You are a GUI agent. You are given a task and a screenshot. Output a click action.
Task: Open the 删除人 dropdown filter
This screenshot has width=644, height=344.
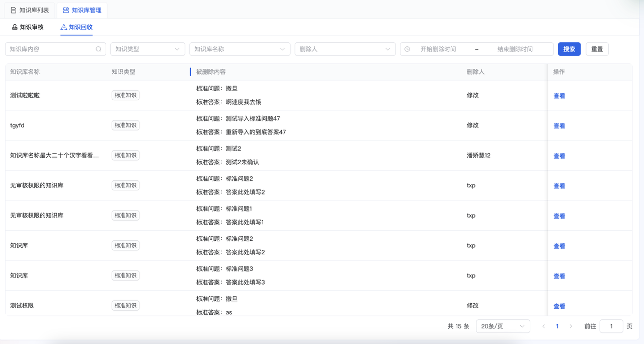(345, 49)
